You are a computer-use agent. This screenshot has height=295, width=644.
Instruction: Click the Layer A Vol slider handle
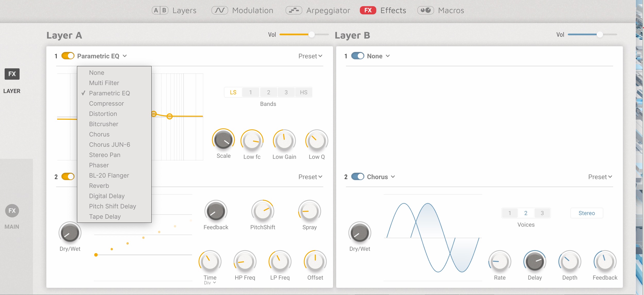pyautogui.click(x=311, y=34)
